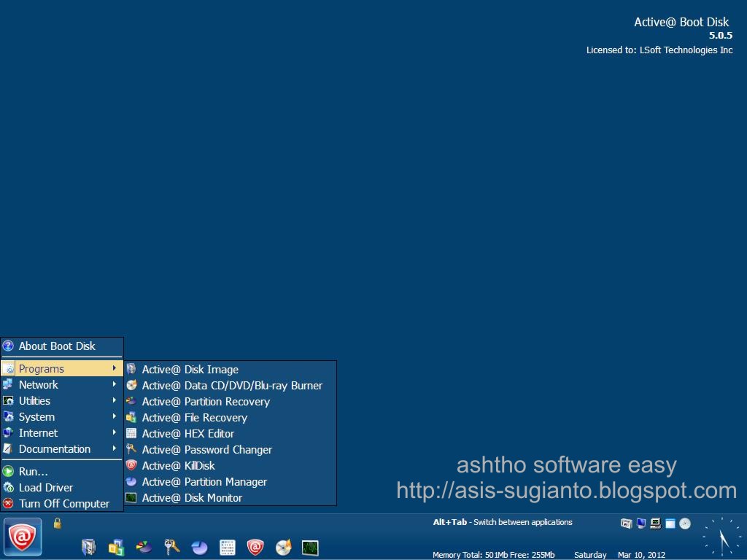747x560 pixels.
Task: Launch Disk Image from the taskbar safe icon
Action: point(88,547)
